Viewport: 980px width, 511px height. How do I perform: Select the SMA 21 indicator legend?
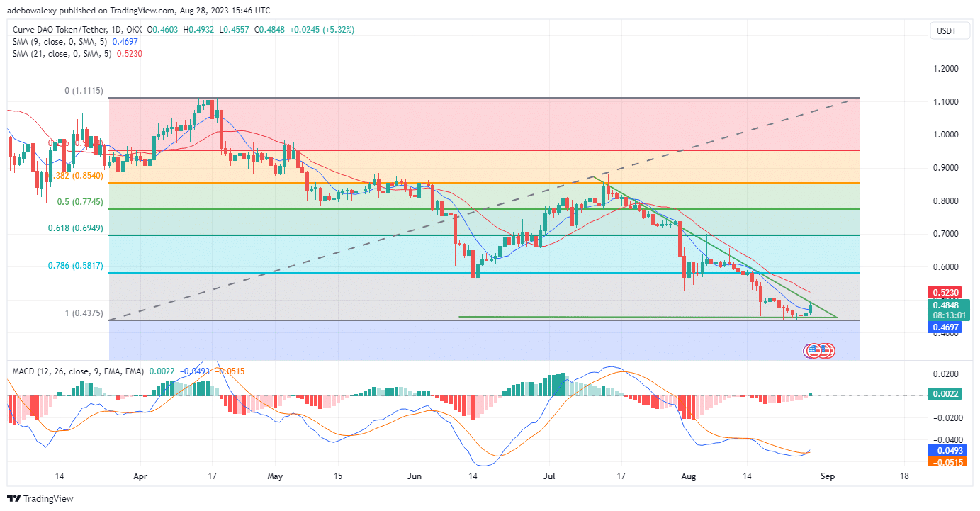click(76, 55)
